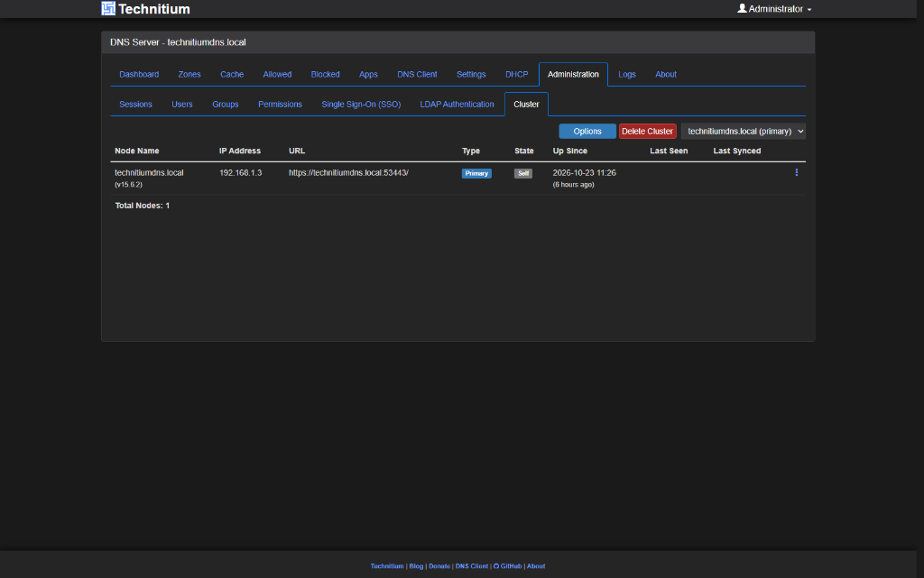Click the Total Nodes: 1 text
This screenshot has width=924, height=578.
[x=142, y=206]
